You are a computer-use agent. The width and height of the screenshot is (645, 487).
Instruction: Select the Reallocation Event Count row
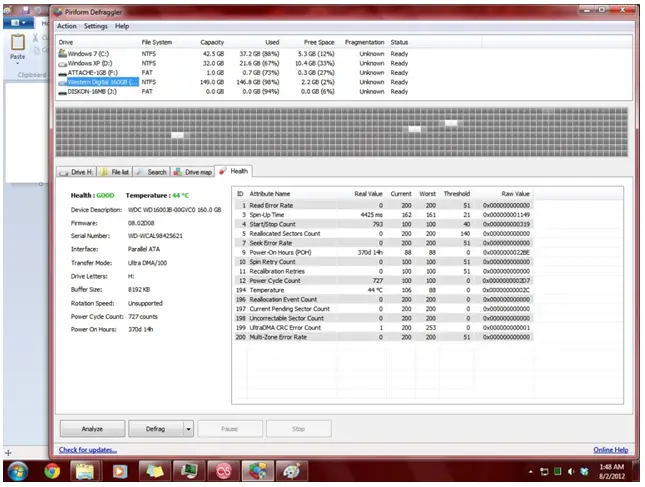pos(383,299)
